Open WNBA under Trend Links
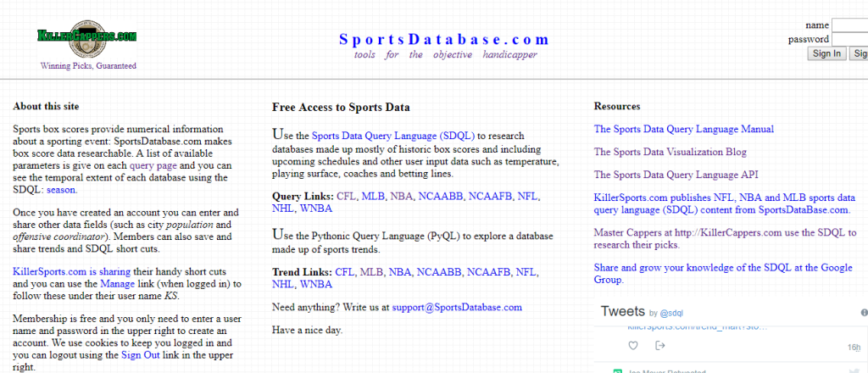 pos(316,285)
